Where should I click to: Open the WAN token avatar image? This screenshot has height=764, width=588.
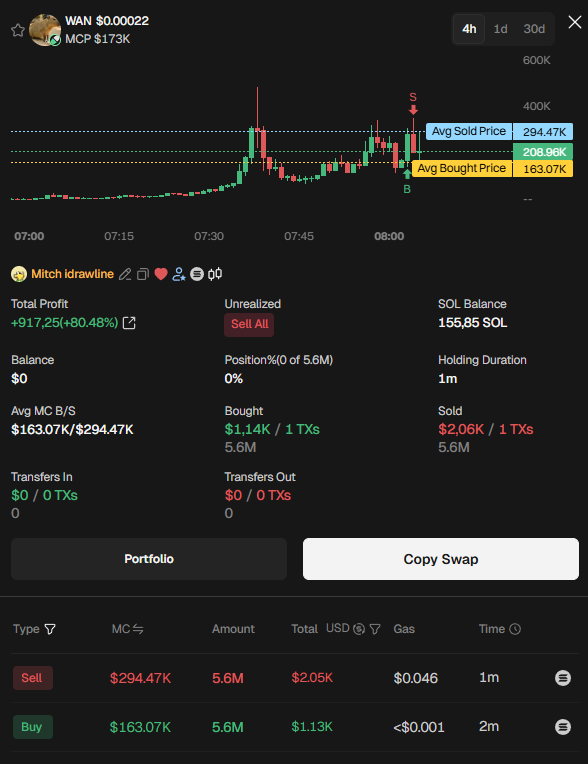tap(45, 30)
